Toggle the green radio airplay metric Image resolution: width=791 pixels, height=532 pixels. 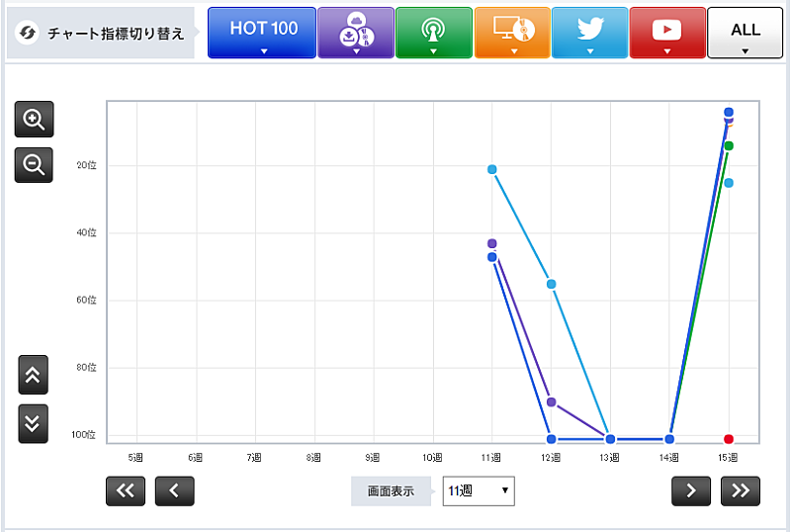[x=433, y=33]
